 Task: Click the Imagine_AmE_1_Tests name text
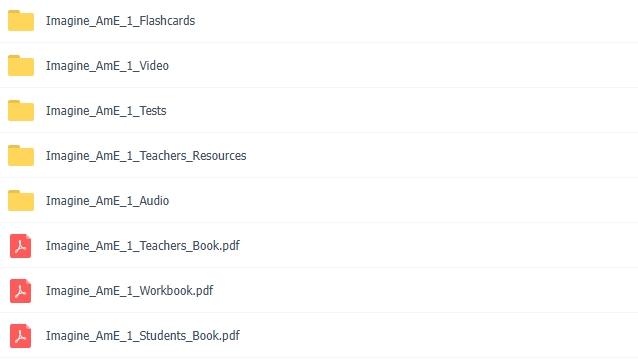106,111
